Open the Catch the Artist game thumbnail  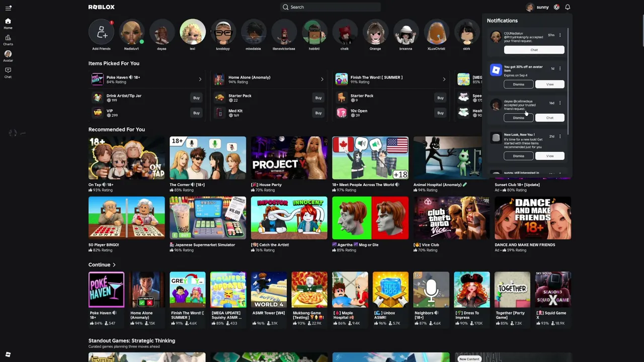[289, 218]
